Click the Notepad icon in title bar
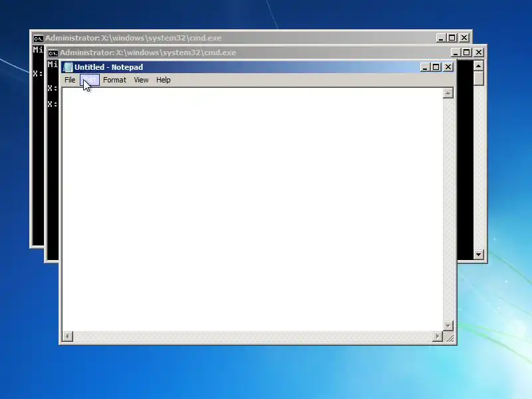532x399 pixels. click(68, 67)
